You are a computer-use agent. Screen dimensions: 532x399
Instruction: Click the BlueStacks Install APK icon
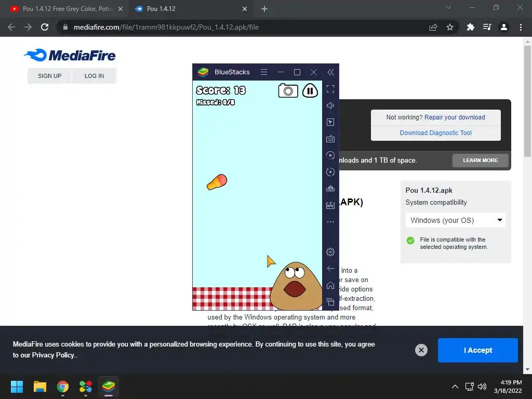[x=330, y=205]
